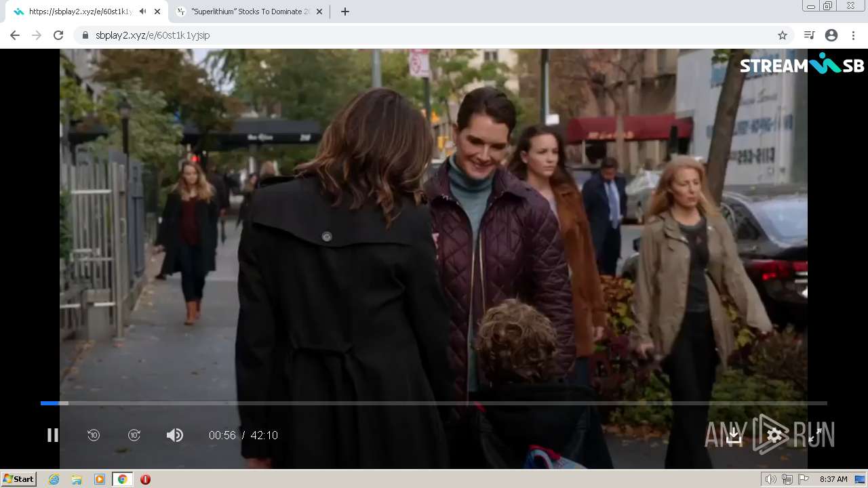Pause the video playback
Image resolution: width=868 pixels, height=488 pixels.
click(x=52, y=435)
